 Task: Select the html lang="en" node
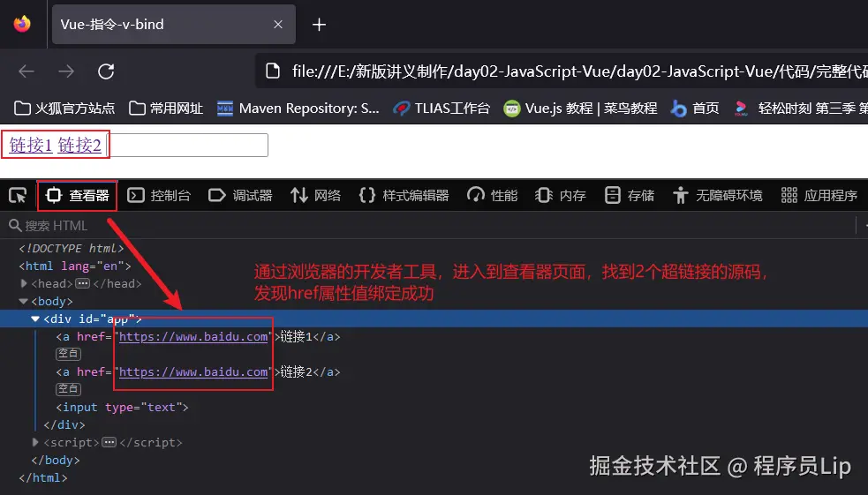pyautogui.click(x=75, y=266)
